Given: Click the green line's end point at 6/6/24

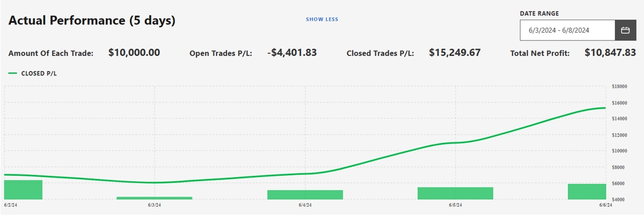Looking at the screenshot, I should pos(605,108).
